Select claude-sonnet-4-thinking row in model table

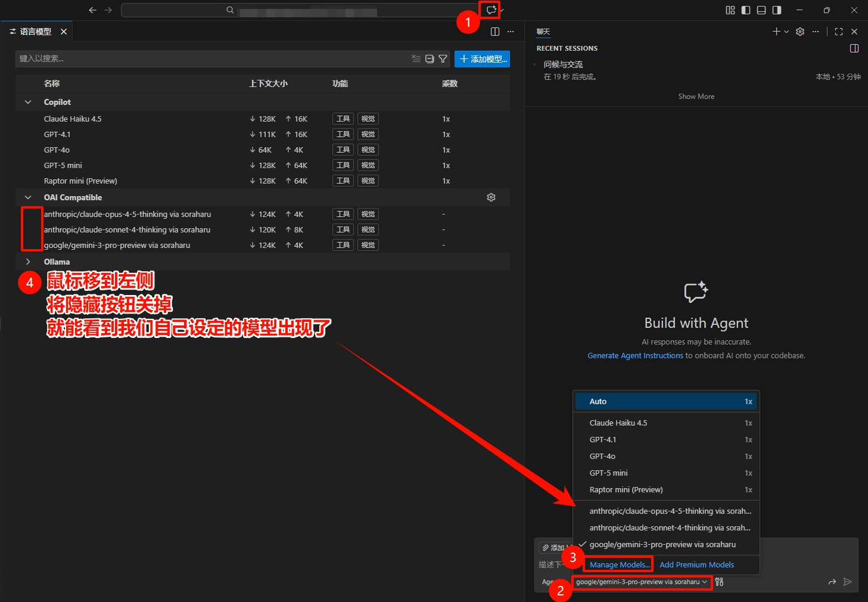coord(263,229)
